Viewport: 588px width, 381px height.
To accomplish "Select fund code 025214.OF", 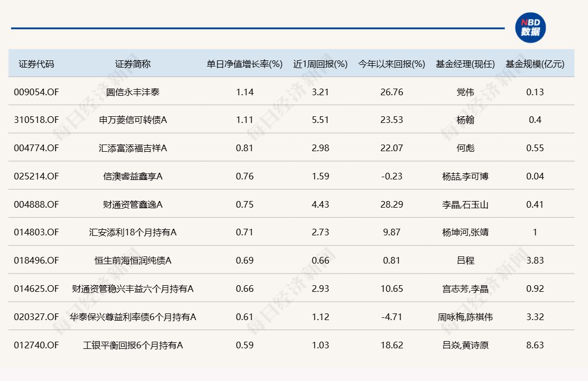I will point(37,177).
